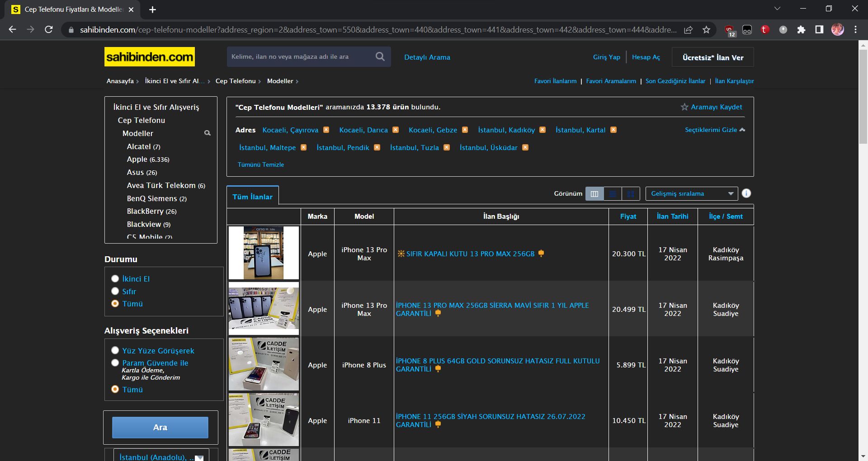Search within models using magnifier icon
Viewport: 868px width, 461px height.
(x=208, y=133)
